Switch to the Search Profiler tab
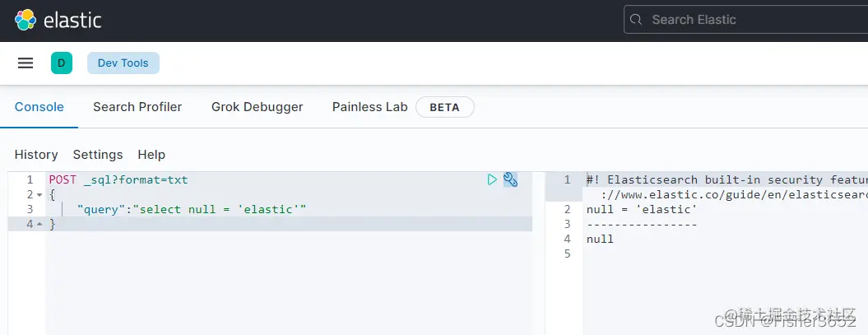This screenshot has width=868, height=335. pyautogui.click(x=137, y=107)
